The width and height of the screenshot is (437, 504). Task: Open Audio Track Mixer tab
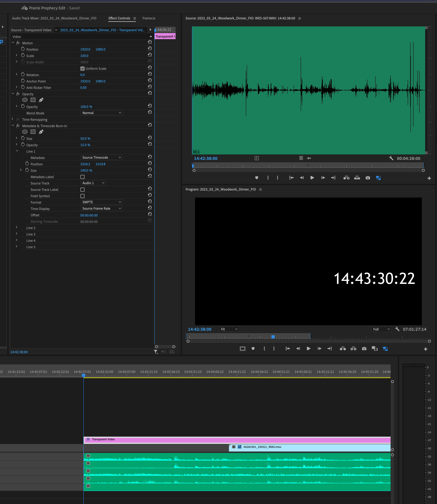54,18
